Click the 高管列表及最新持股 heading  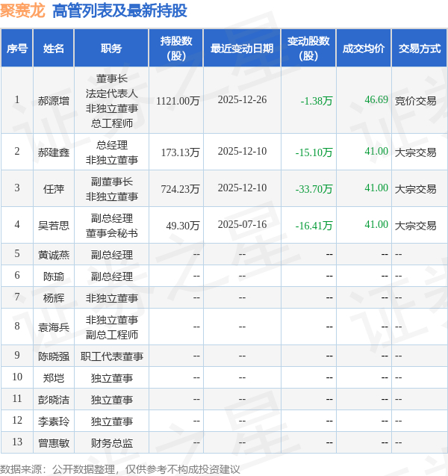pos(119,10)
